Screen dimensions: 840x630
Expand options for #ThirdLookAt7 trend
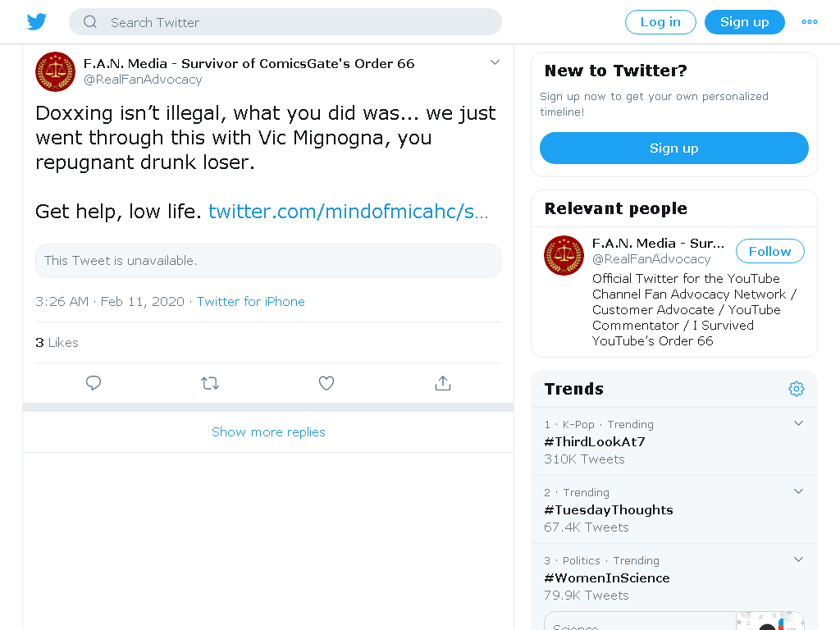(798, 423)
